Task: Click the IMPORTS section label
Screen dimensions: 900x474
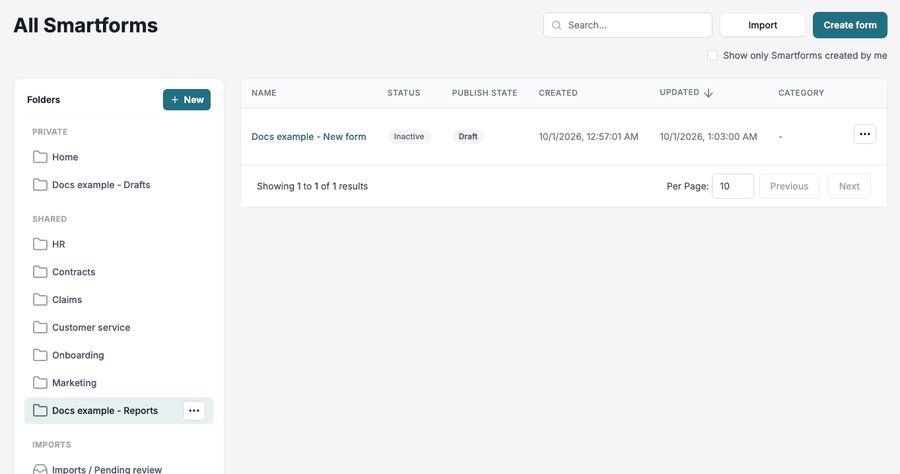Action: pos(52,445)
